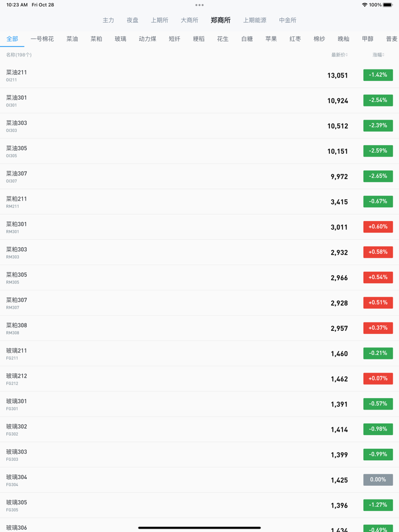Filter by 一号棉花 category
This screenshot has width=399, height=532.
pyautogui.click(x=42, y=39)
